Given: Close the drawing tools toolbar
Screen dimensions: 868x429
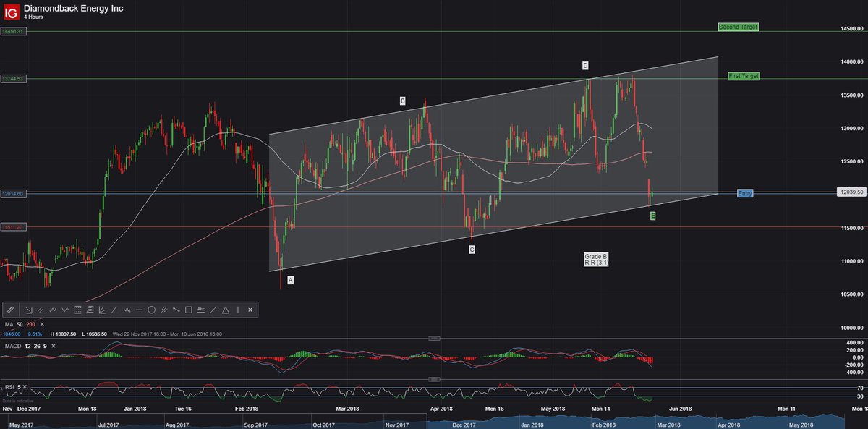Looking at the screenshot, I should (250, 310).
